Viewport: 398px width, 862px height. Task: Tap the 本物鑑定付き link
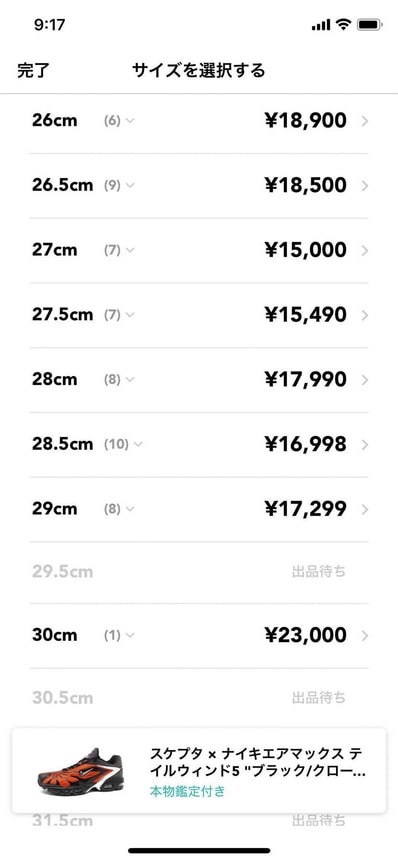point(187,792)
